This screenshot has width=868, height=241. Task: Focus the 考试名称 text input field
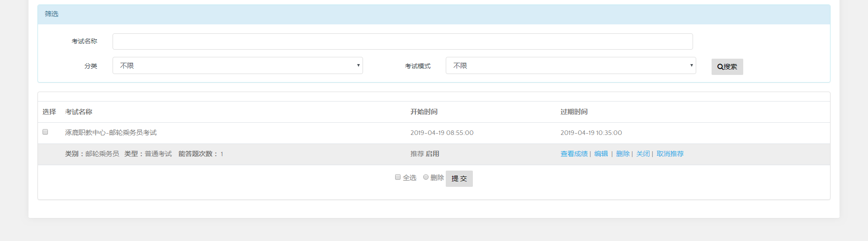tap(402, 42)
